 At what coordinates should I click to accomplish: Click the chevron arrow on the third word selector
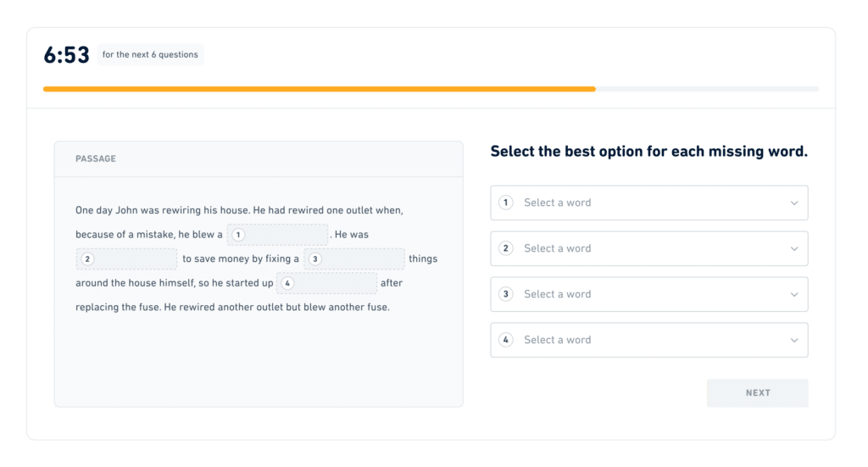point(793,295)
